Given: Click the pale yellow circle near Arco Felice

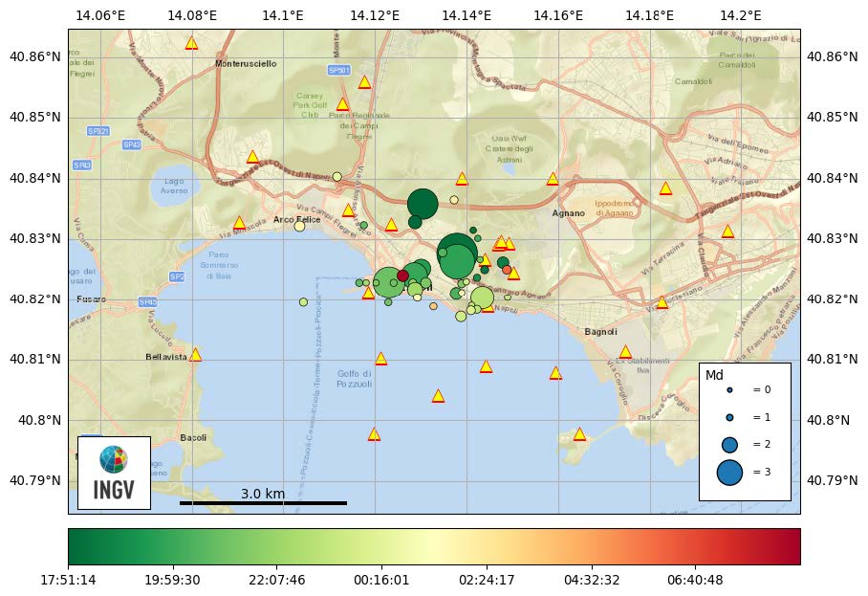Looking at the screenshot, I should [299, 226].
